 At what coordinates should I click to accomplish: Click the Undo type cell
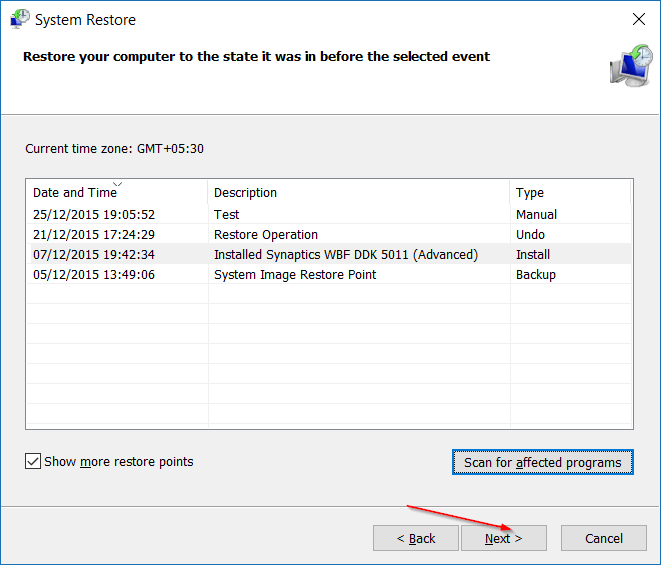[530, 234]
